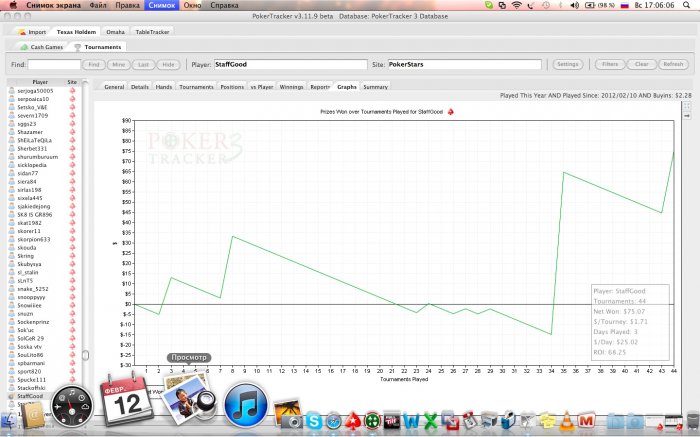Open the Reports tab

tap(320, 87)
